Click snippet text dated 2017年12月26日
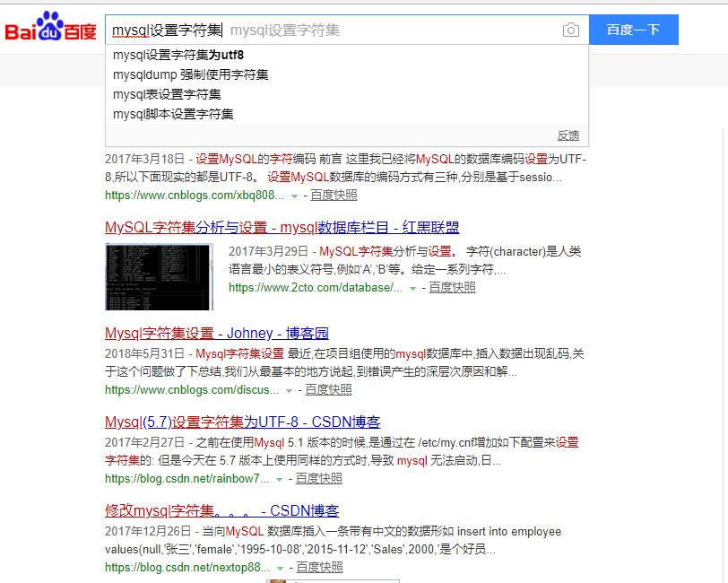This screenshot has width=728, height=583. point(333,540)
